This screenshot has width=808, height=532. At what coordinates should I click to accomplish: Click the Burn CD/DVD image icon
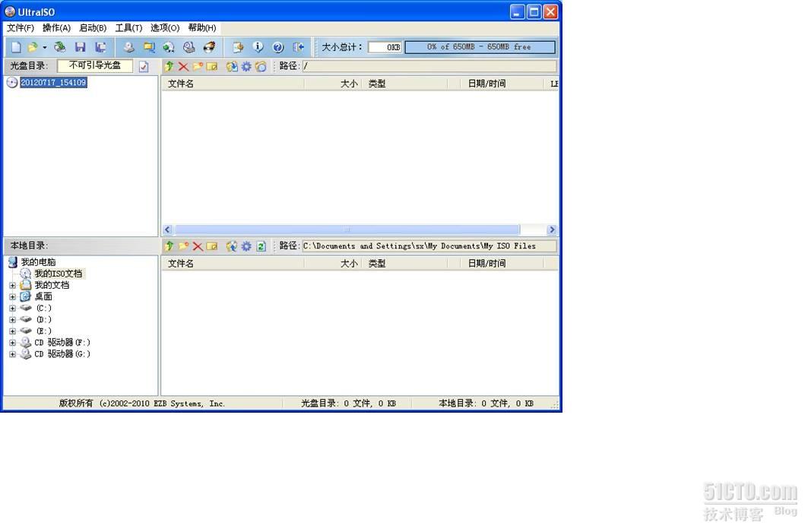point(209,47)
